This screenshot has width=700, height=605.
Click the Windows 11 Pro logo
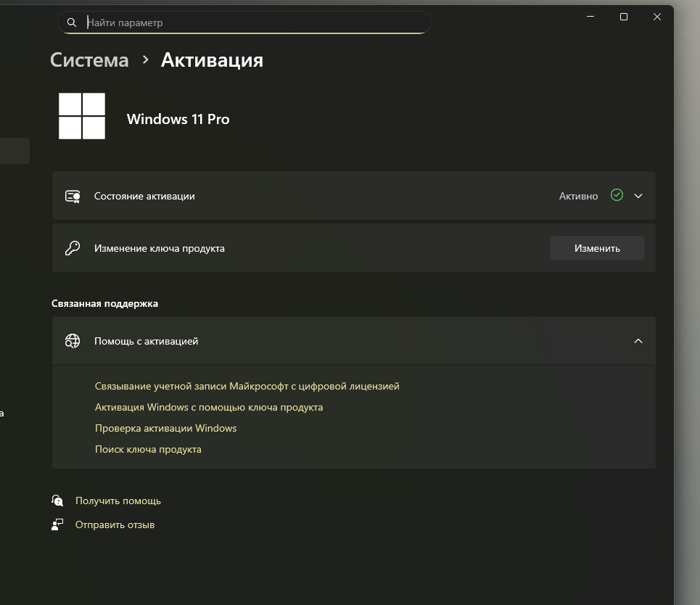point(82,116)
